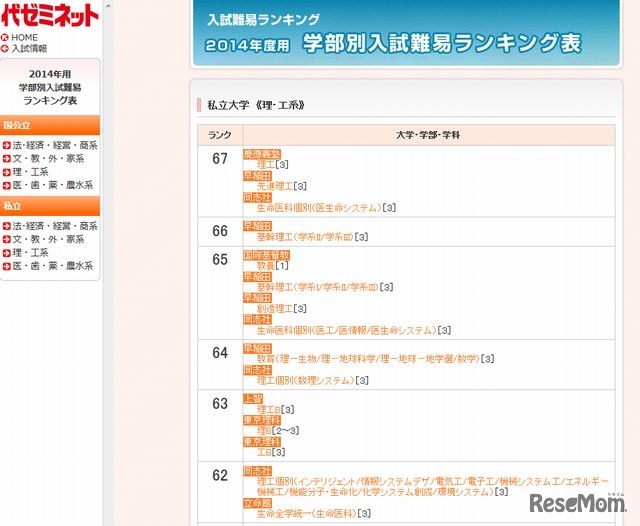Click arrow icon beside 国公立 文・教・外・家系
Screen dimensions: 640x526
click(7, 159)
